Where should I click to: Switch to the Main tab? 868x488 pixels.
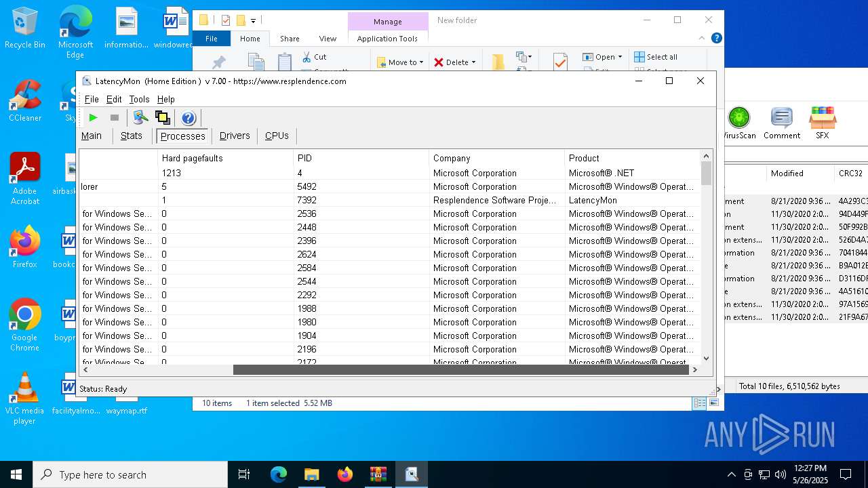(x=92, y=136)
